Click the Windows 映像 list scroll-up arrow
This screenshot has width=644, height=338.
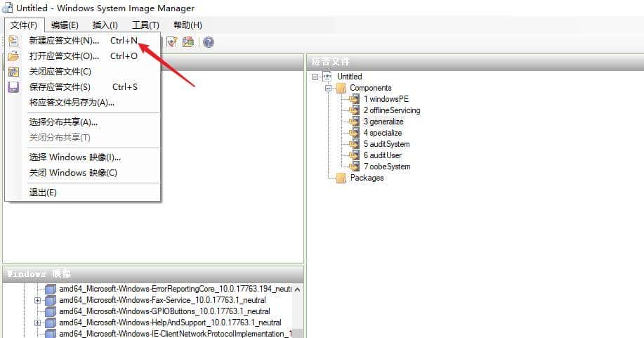(297, 290)
